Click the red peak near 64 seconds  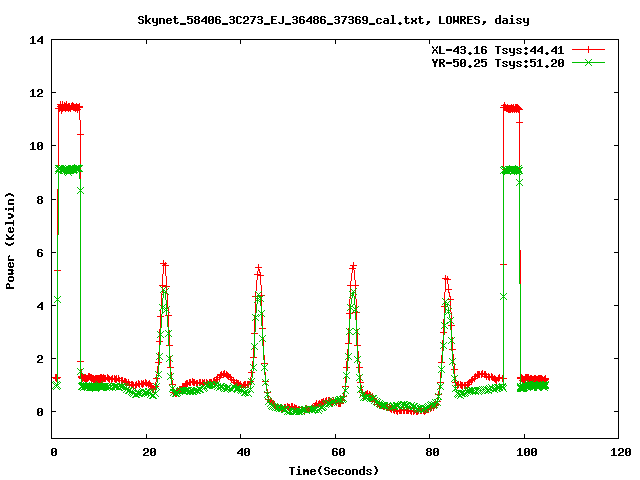pyautogui.click(x=353, y=266)
